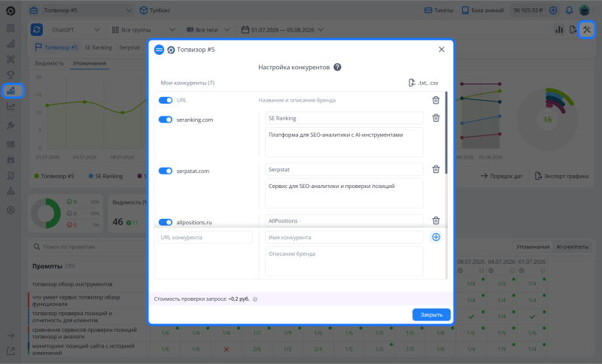Open the sidebar settings gear icon
The width and height of the screenshot is (602, 364).
(11, 210)
